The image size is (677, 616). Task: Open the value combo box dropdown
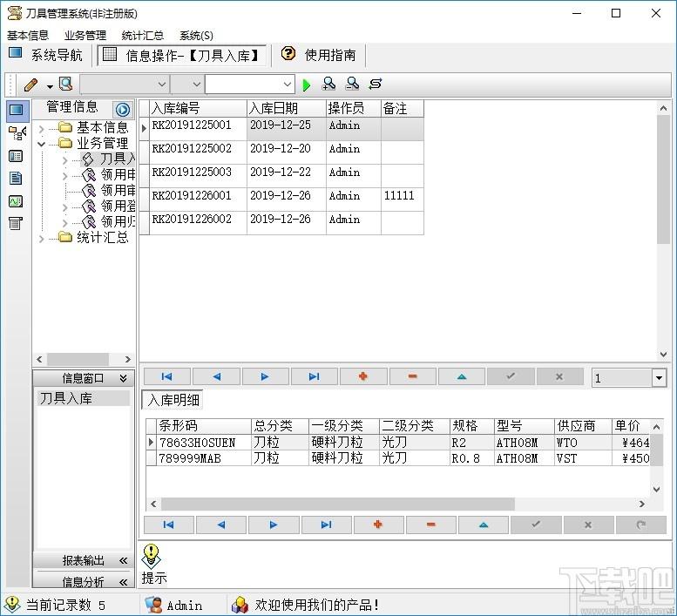(x=288, y=85)
